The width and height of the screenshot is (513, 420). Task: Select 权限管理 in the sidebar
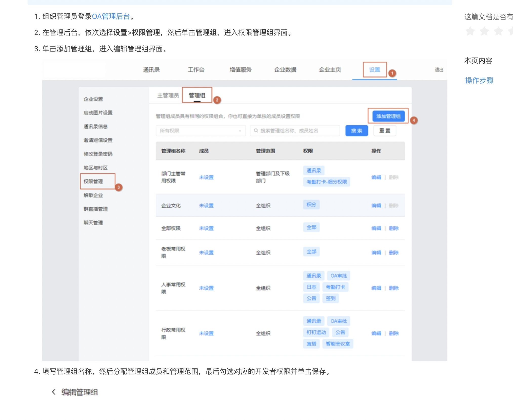[x=93, y=181]
